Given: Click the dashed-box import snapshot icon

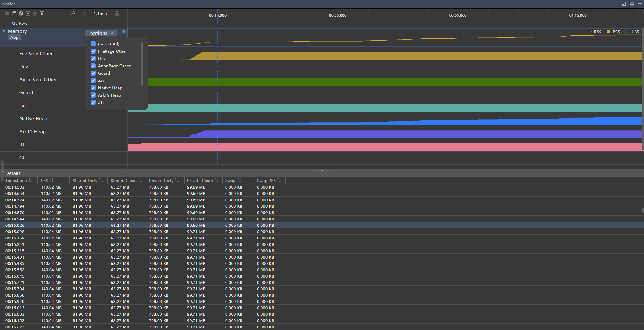Looking at the screenshot, I should (x=28, y=13).
